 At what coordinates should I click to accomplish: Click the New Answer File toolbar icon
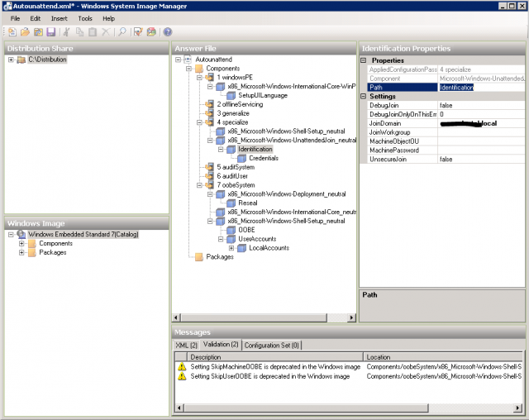pyautogui.click(x=12, y=31)
